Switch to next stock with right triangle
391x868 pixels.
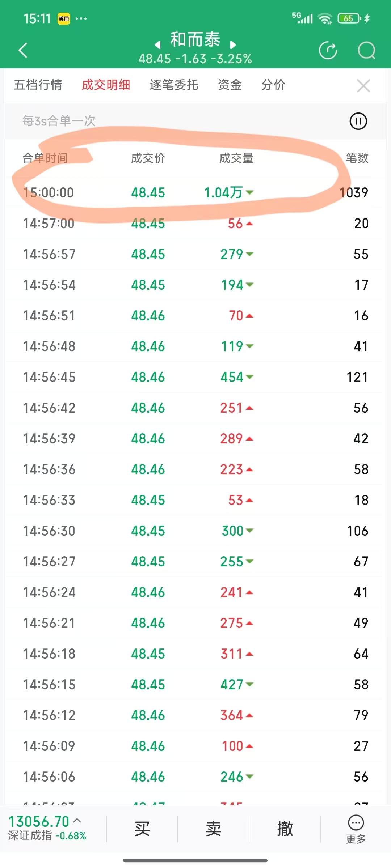coord(233,44)
